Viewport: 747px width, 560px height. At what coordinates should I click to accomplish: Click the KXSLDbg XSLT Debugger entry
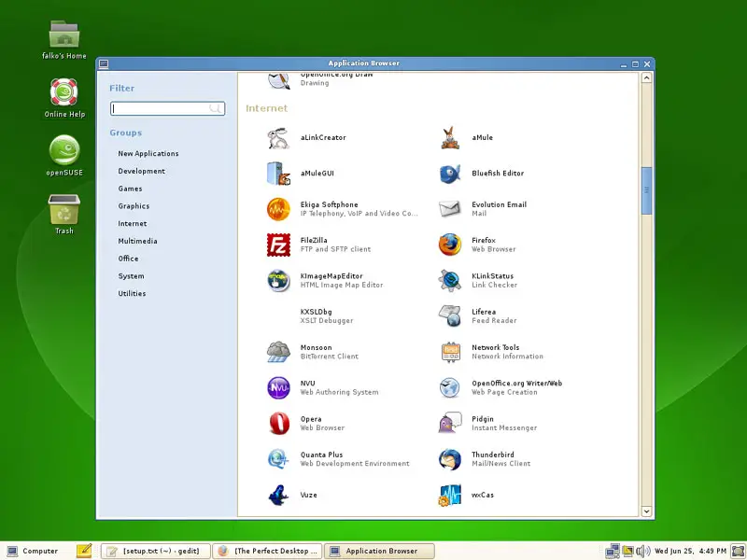pyautogui.click(x=327, y=316)
